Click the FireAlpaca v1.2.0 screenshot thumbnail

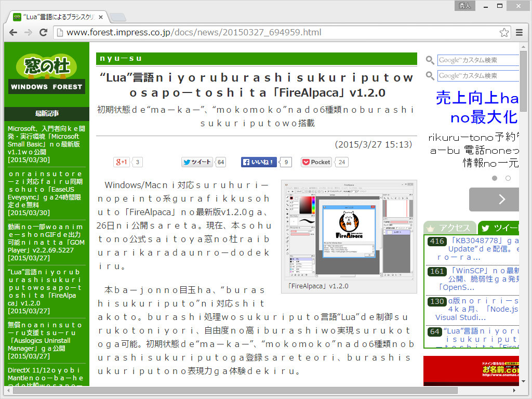(x=349, y=231)
